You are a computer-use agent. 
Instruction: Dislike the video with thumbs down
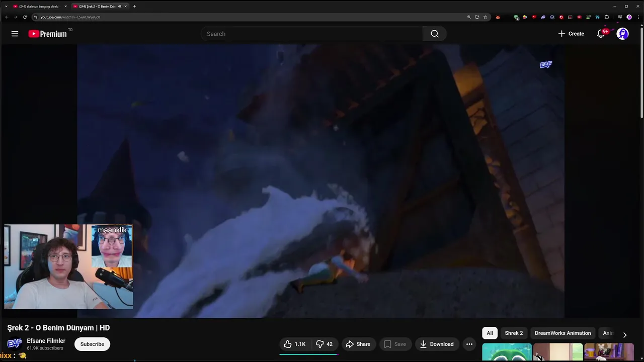click(x=325, y=344)
